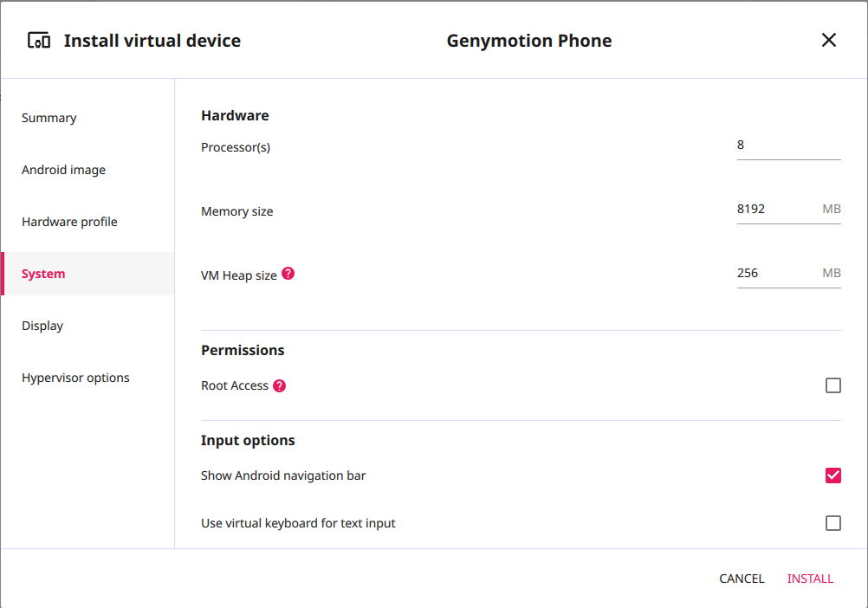Screen dimensions: 868x608
Task: Open the Android image section
Action: [x=63, y=170]
